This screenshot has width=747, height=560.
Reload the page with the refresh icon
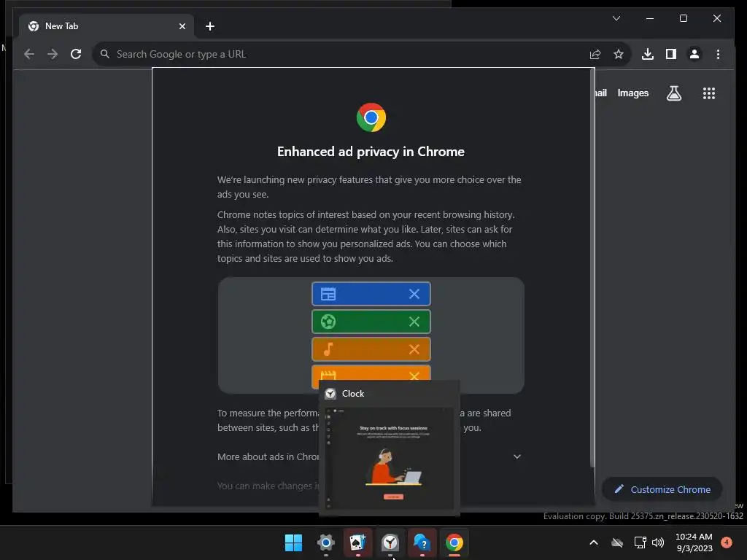76,54
